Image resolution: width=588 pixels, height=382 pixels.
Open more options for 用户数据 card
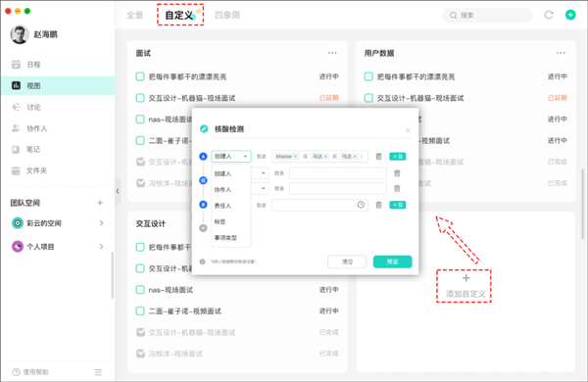point(561,53)
